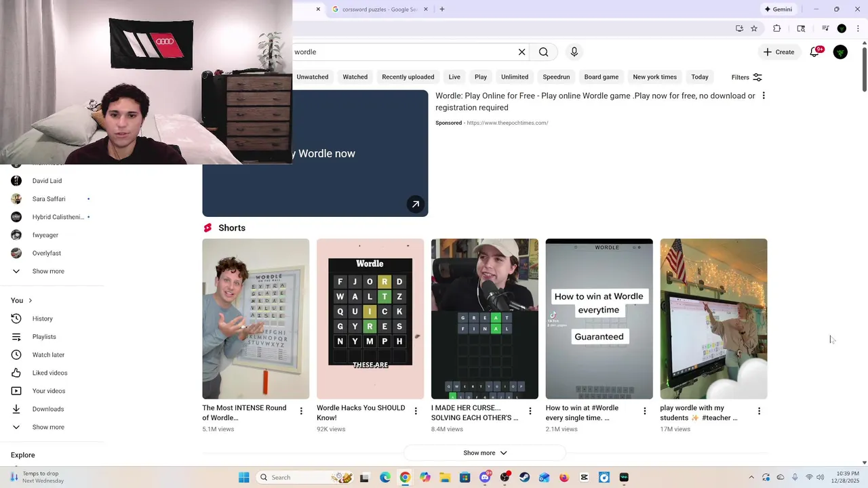Select the Today filter chip
Screen dimensions: 868x488
point(700,77)
